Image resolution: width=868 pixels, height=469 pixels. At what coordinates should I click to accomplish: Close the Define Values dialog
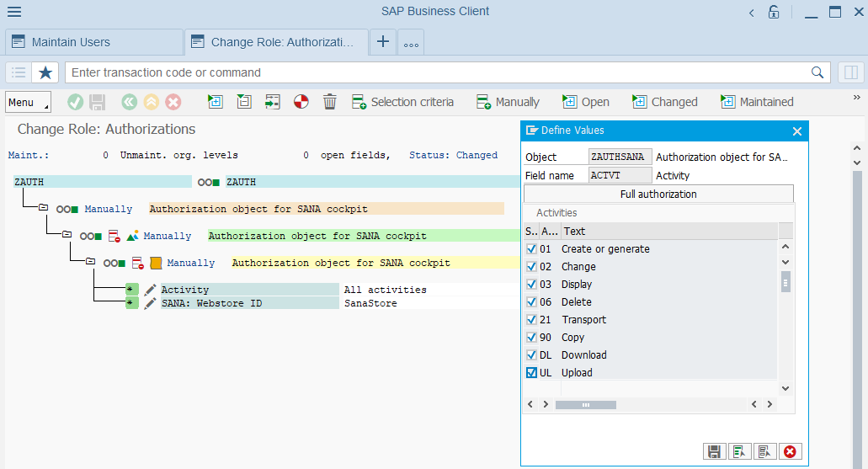[x=797, y=131]
